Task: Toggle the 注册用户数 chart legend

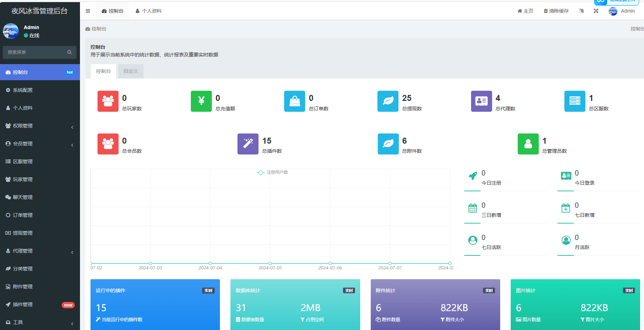Action: 273,172
